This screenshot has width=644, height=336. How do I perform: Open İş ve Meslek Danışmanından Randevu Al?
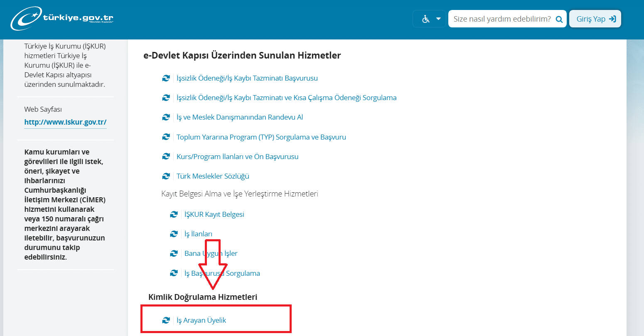(240, 117)
